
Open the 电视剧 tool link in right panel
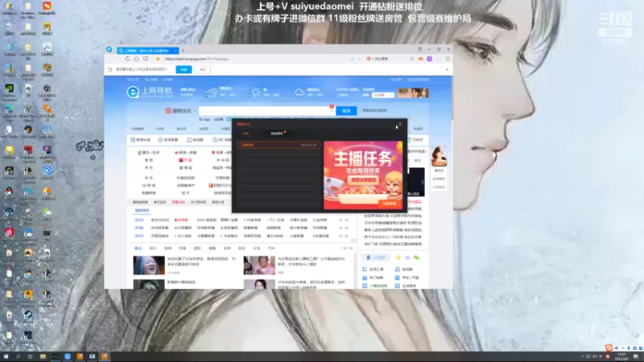click(x=404, y=269)
